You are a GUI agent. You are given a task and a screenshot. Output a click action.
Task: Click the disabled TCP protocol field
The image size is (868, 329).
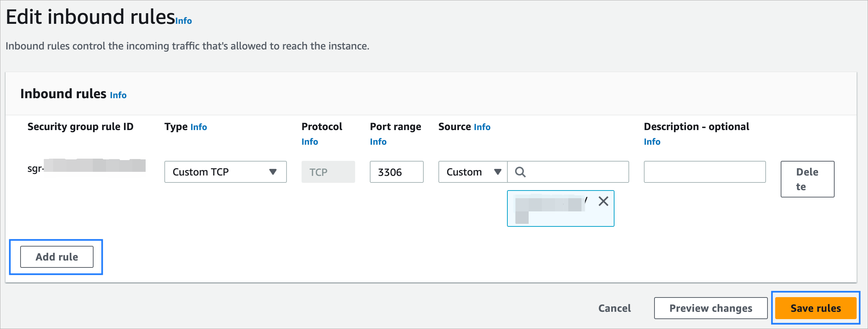(x=328, y=172)
